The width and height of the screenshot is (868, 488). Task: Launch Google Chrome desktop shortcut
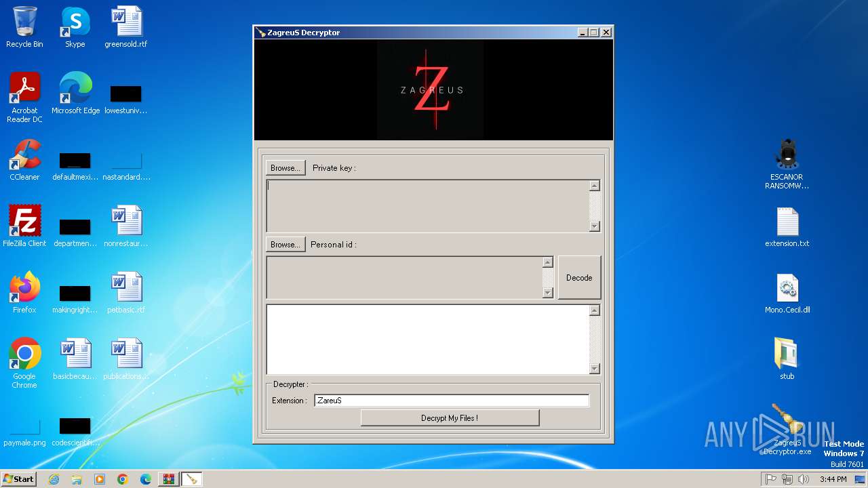(24, 363)
